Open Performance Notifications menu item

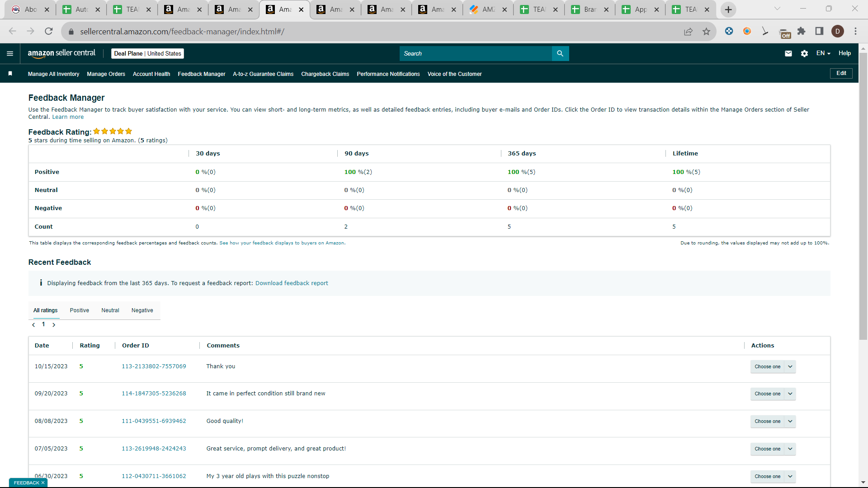click(388, 74)
